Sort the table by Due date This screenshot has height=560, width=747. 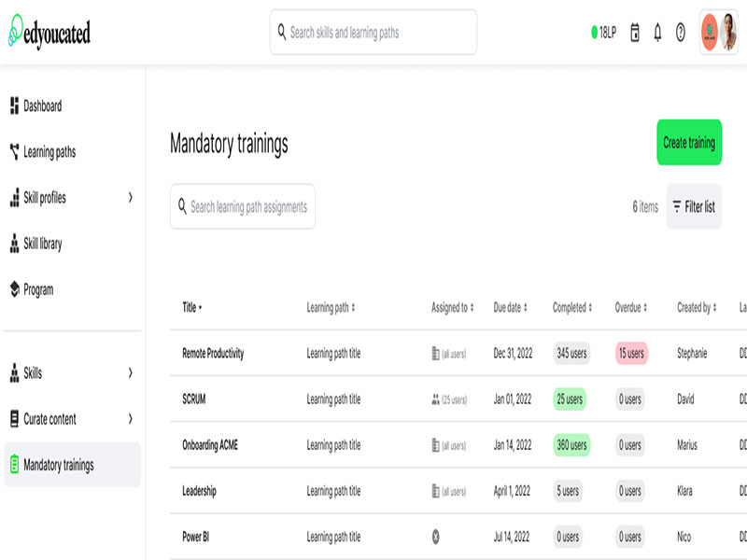coord(510,307)
